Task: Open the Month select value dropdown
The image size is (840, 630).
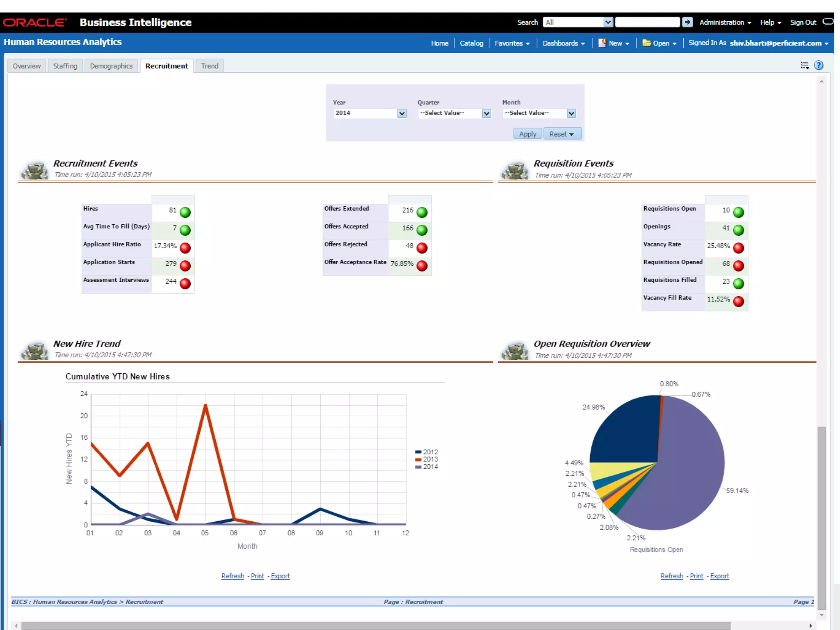Action: point(571,114)
